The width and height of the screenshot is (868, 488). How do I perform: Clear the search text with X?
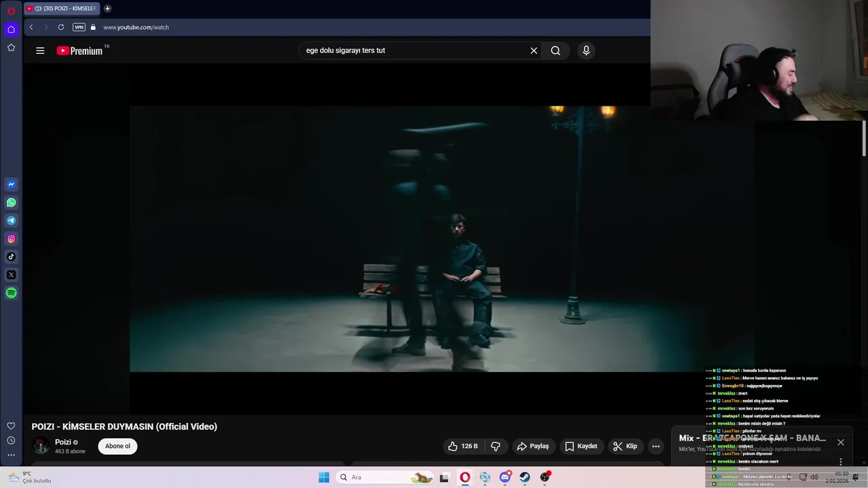pyautogui.click(x=534, y=50)
